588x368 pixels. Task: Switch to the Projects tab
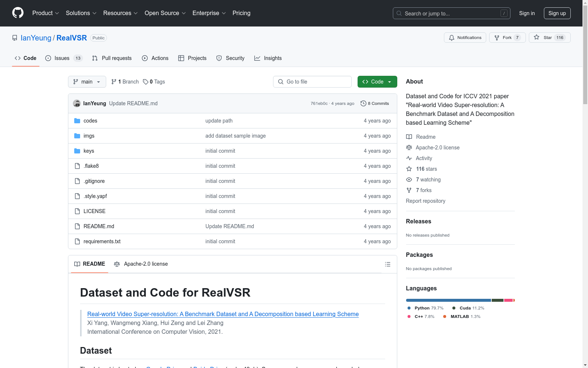(192, 58)
